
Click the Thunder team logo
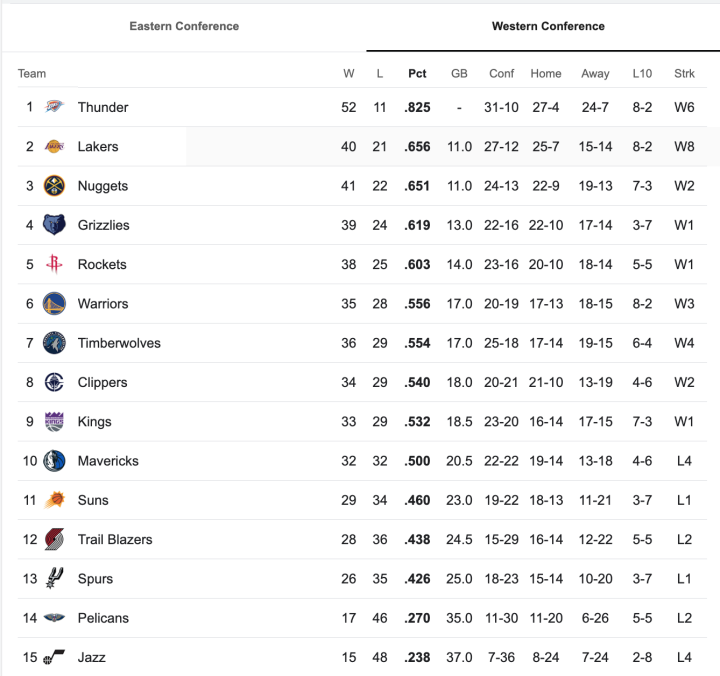pyautogui.click(x=54, y=107)
